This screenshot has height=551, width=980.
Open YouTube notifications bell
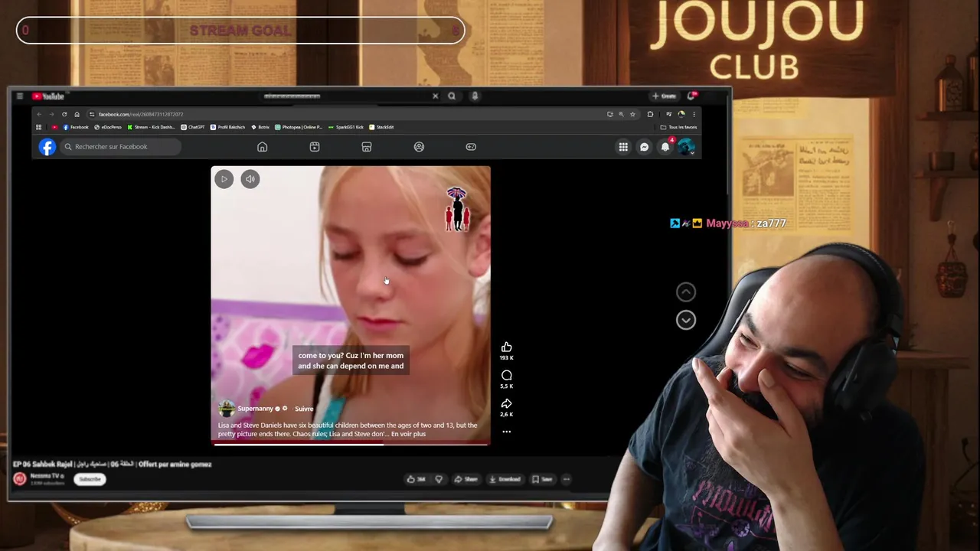[691, 96]
